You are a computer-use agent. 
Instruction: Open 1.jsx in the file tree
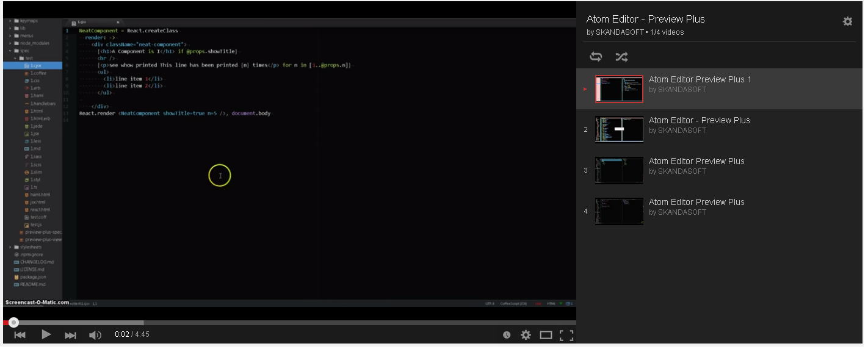point(32,134)
